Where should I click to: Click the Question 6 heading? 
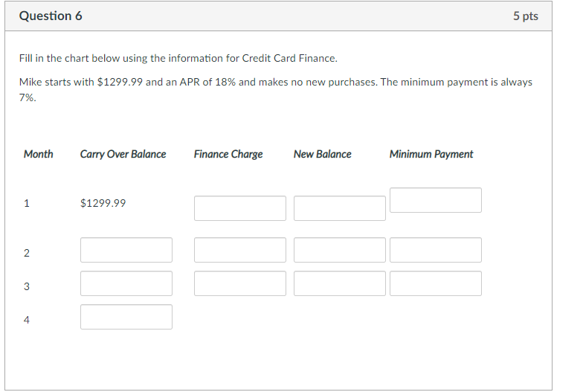[x=51, y=16]
